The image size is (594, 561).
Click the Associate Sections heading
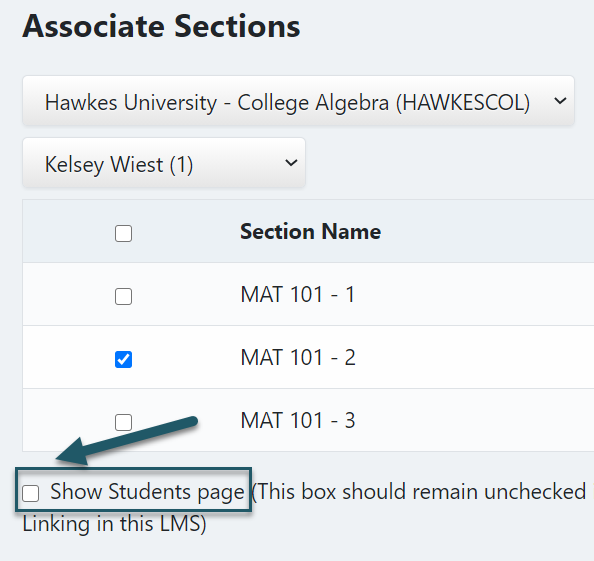(161, 27)
